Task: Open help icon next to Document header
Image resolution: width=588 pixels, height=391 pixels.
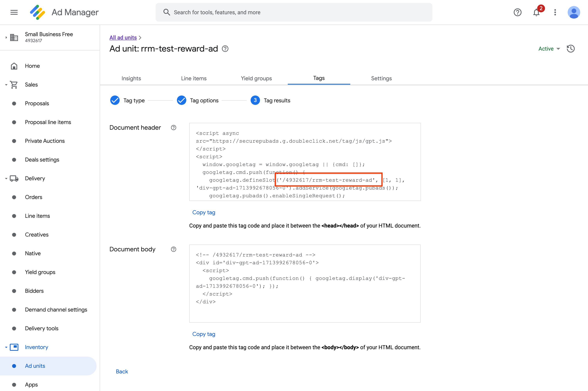Action: coord(173,128)
